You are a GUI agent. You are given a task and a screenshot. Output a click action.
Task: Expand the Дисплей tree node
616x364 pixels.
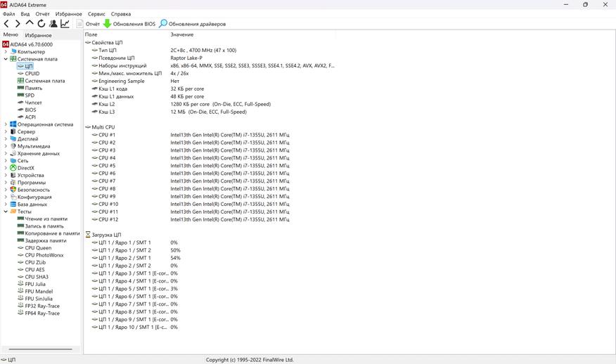(x=6, y=138)
